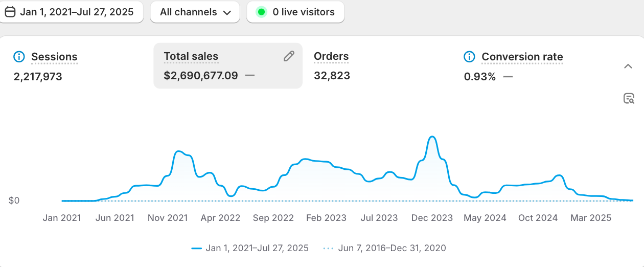
Task: Click the Conversion rate info icon
Action: (469, 57)
